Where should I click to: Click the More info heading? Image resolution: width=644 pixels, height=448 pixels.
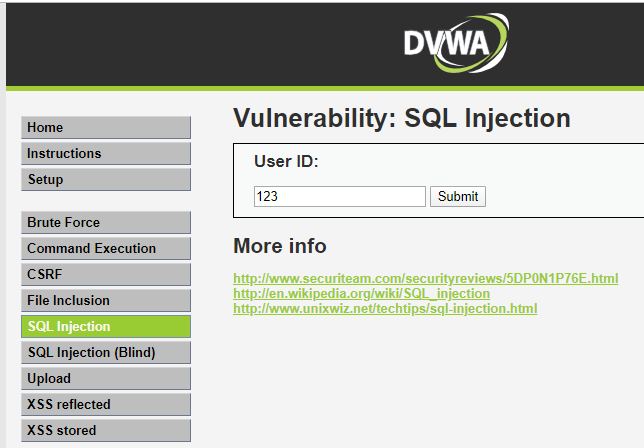point(279,247)
